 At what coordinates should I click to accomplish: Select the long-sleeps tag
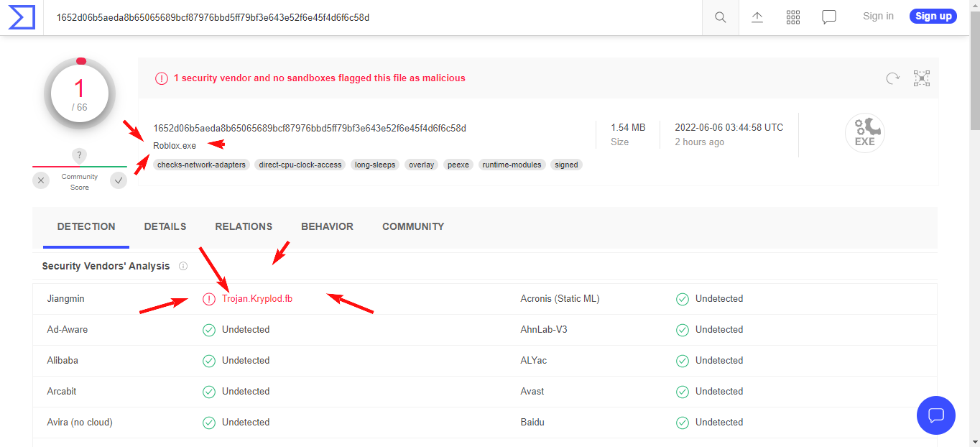(x=374, y=165)
